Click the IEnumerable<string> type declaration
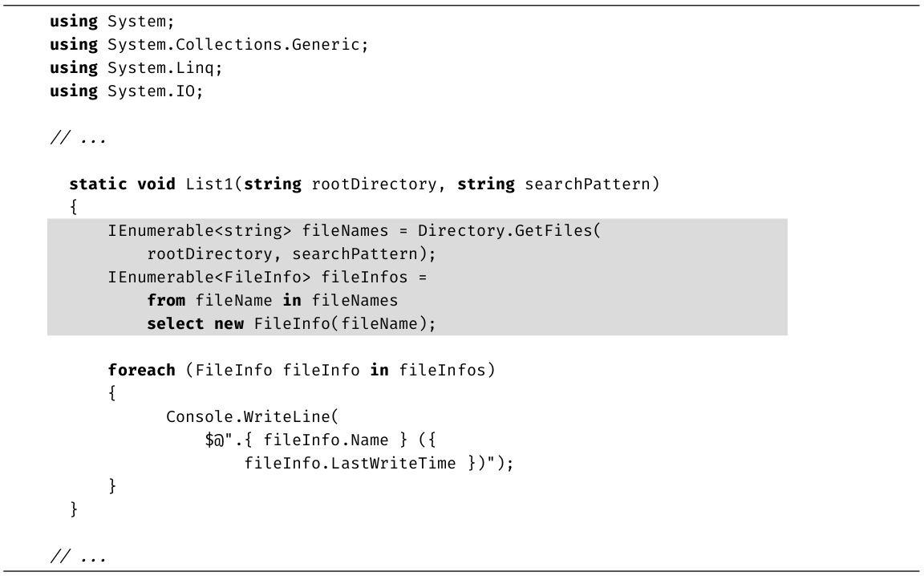 click(x=200, y=231)
